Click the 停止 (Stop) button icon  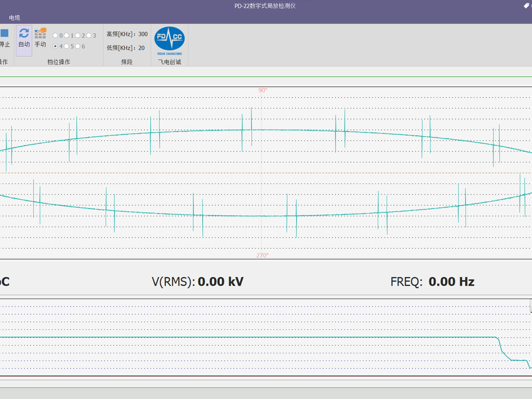pos(4,34)
